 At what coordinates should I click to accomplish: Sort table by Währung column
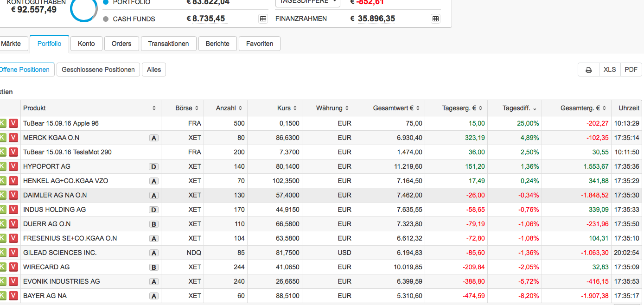(x=328, y=108)
